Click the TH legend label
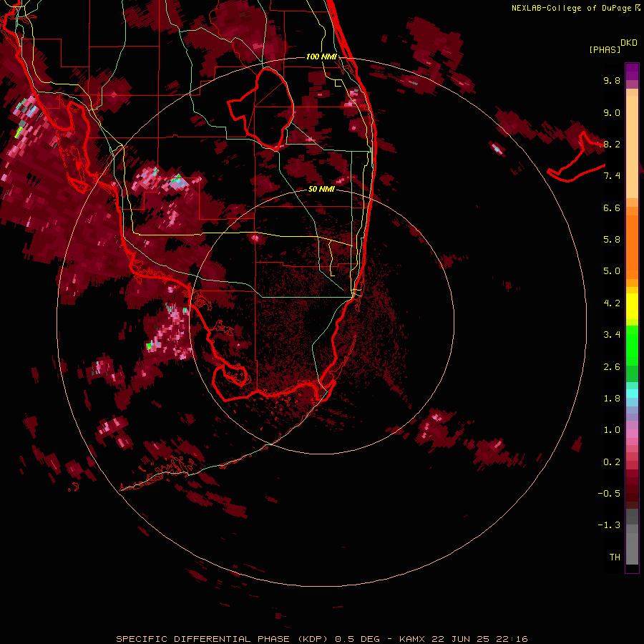Image resolution: width=644 pixels, height=644 pixels. (x=615, y=557)
